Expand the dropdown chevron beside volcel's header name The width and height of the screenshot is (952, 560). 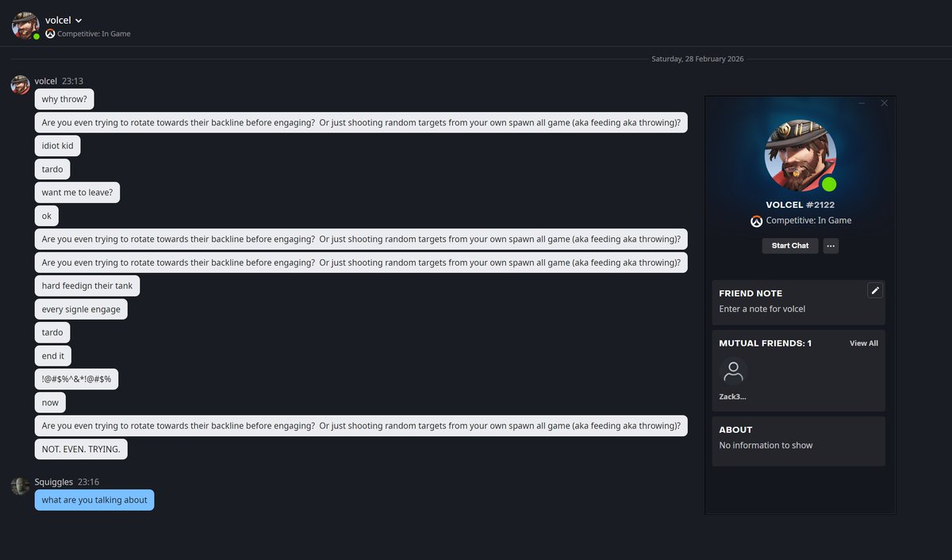point(79,21)
